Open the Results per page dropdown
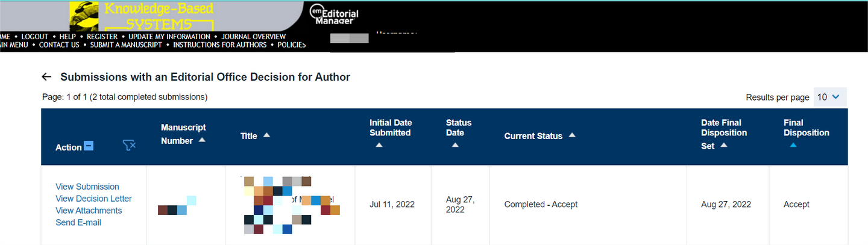The image size is (868, 245). tap(830, 97)
